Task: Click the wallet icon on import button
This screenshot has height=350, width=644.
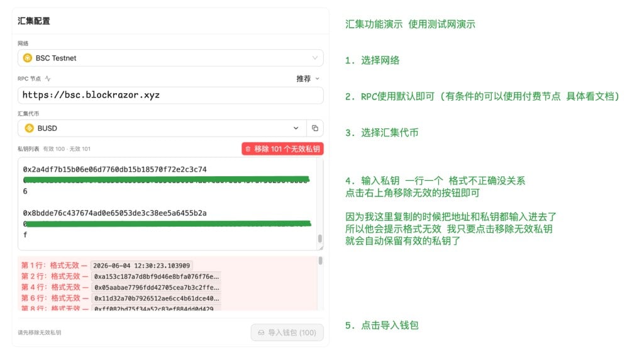Action: (x=261, y=332)
